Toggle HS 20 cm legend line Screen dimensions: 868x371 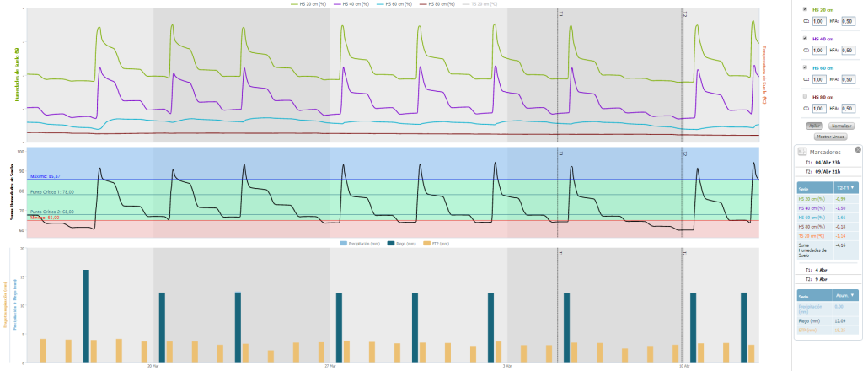pos(311,4)
